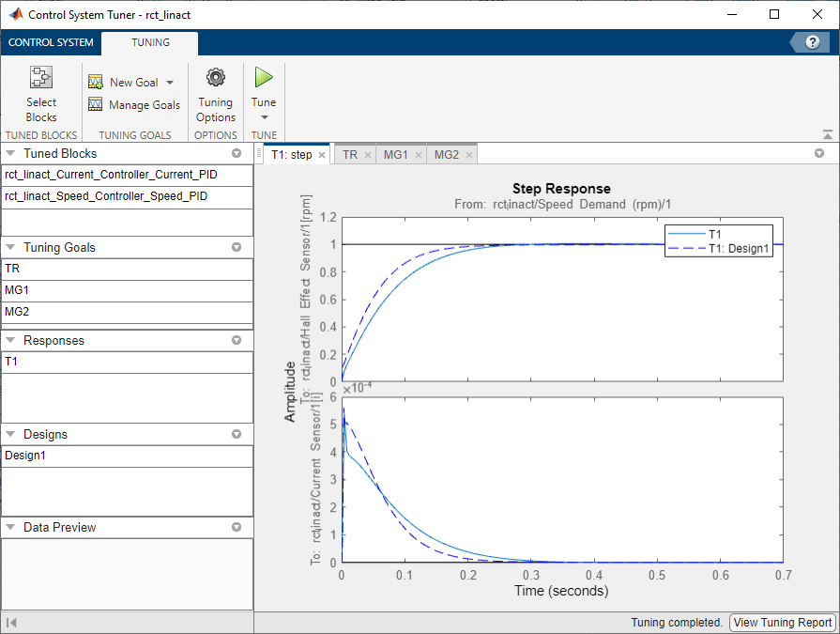The width and height of the screenshot is (840, 634).
Task: Switch to the CONTROL SYSTEM tab
Action: 51,42
